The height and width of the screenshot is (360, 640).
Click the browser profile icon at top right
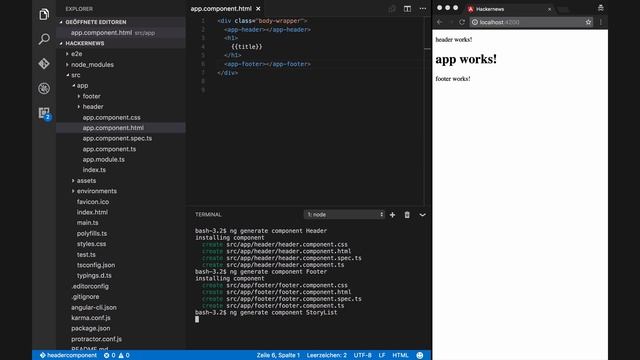[600, 8]
